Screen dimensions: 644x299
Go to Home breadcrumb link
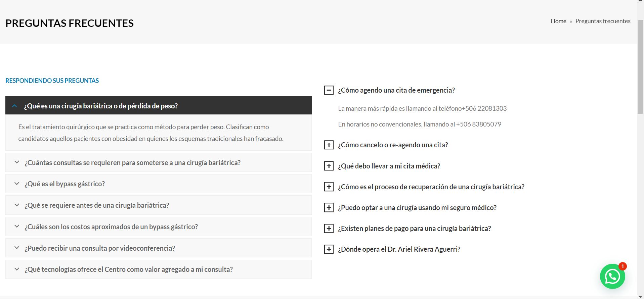coord(558,21)
